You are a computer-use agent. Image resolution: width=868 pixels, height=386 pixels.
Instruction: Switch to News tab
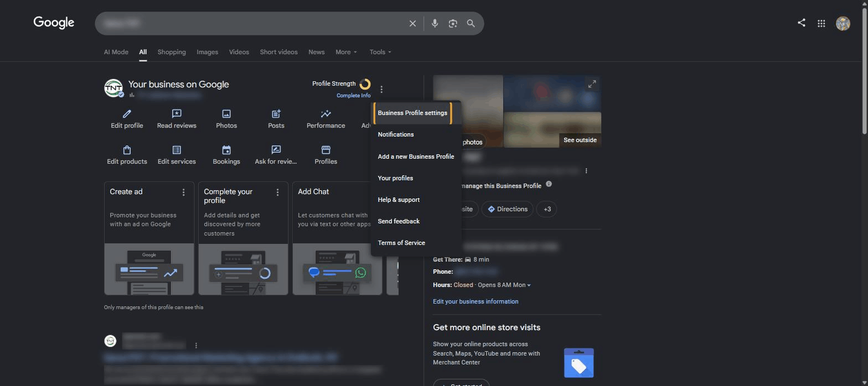click(317, 52)
